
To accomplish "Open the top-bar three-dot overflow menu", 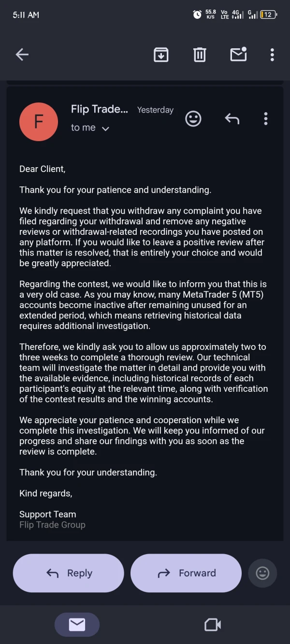I will point(272,55).
